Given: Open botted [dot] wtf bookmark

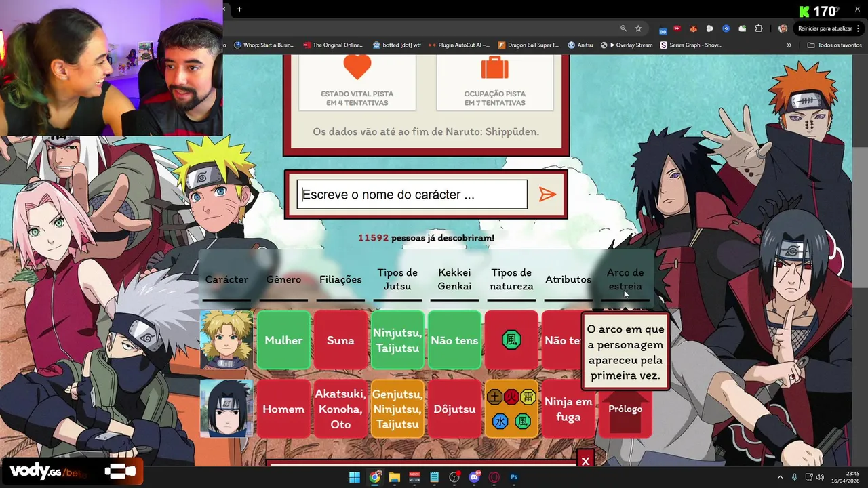Looking at the screenshot, I should 397,45.
